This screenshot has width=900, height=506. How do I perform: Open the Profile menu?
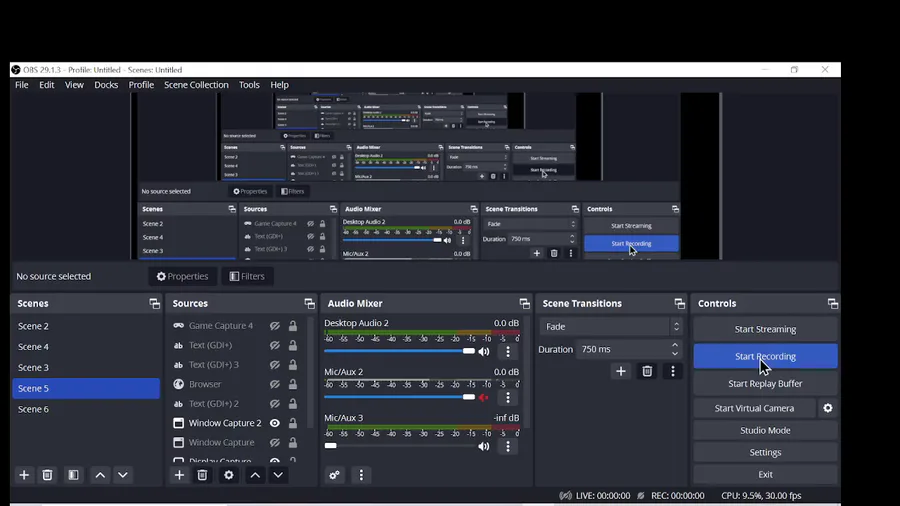[x=141, y=85]
